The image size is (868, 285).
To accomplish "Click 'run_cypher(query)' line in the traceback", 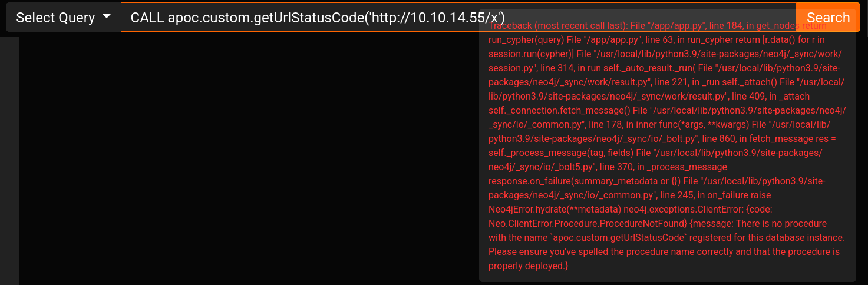I will [526, 39].
